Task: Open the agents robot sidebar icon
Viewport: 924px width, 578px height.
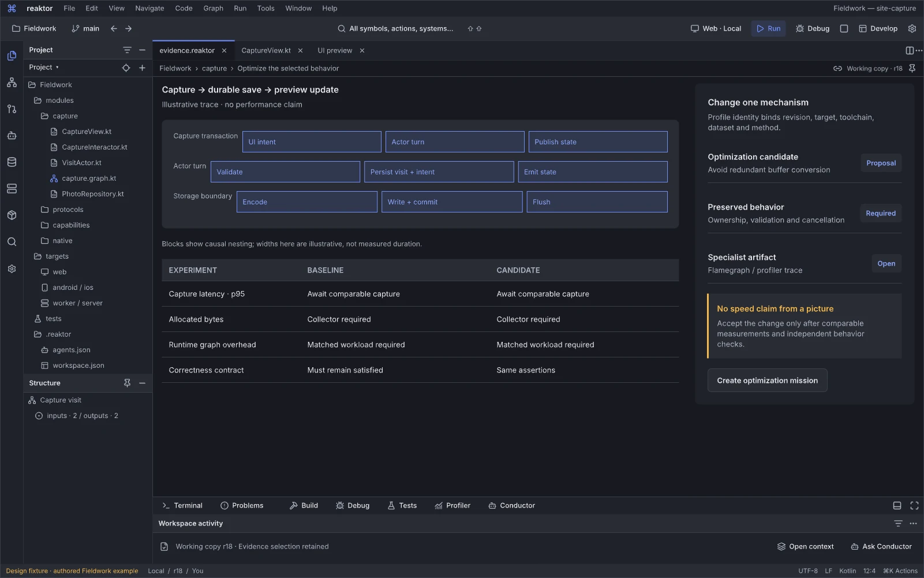Action: point(12,136)
